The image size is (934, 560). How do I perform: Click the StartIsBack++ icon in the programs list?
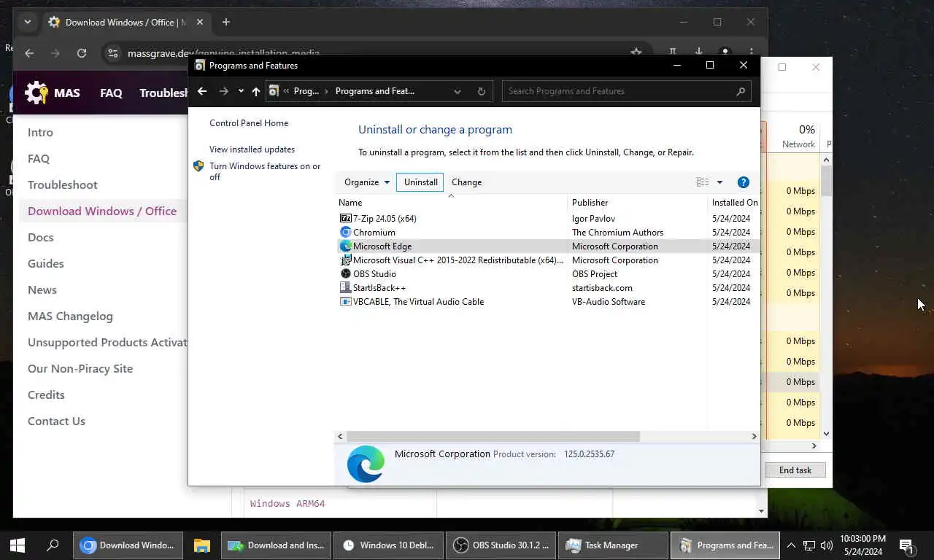point(346,287)
